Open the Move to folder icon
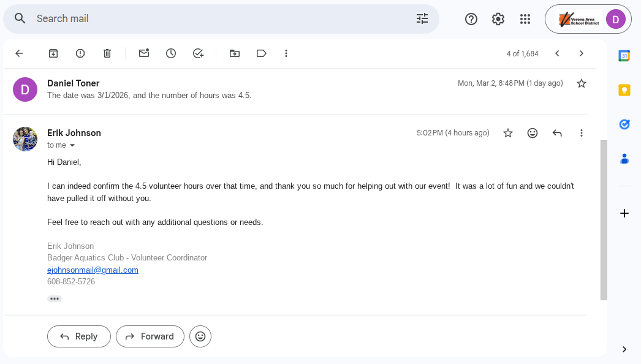This screenshot has width=641, height=364. [x=235, y=53]
